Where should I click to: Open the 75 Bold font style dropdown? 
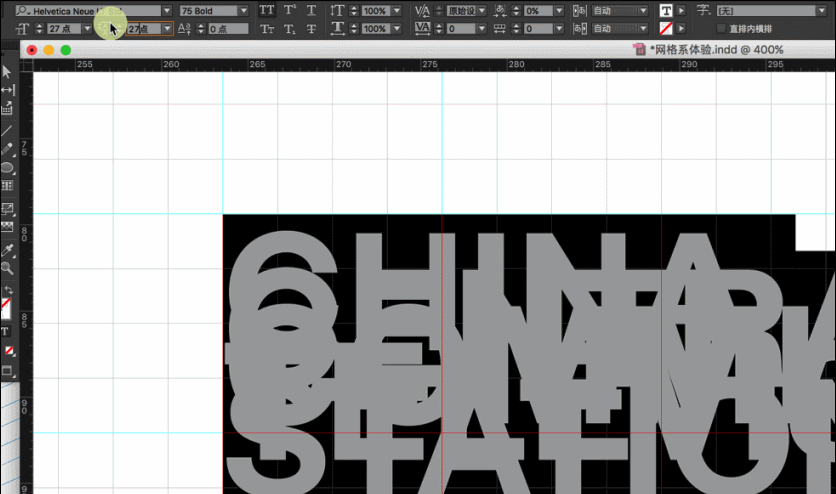pyautogui.click(x=244, y=11)
